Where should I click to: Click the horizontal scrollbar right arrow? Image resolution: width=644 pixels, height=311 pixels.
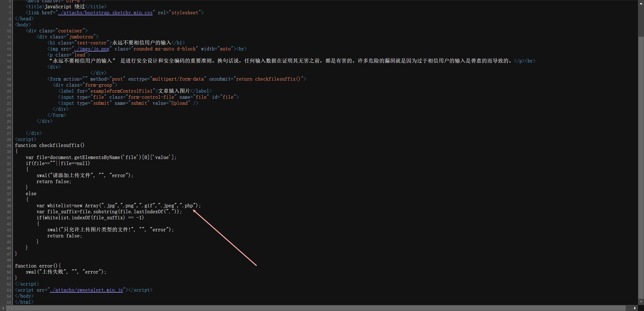(x=635, y=308)
